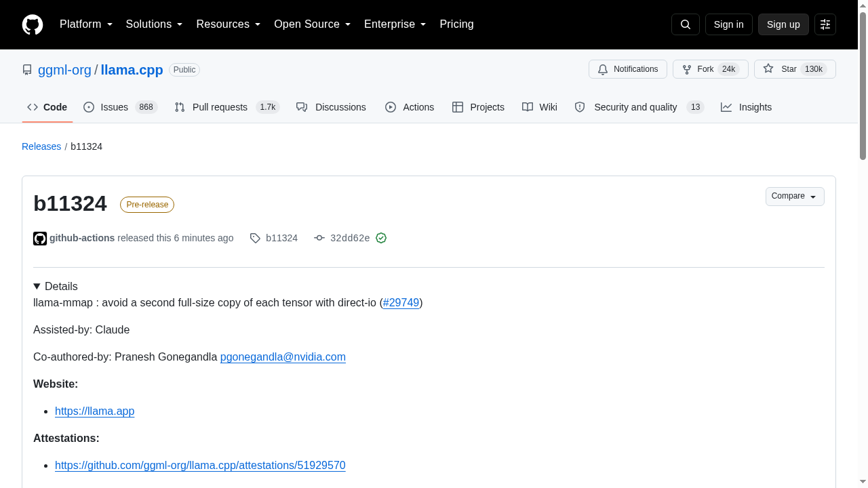Click the page vertical scrollbar thumb
Screen dimensions: 868x488
[863, 86]
